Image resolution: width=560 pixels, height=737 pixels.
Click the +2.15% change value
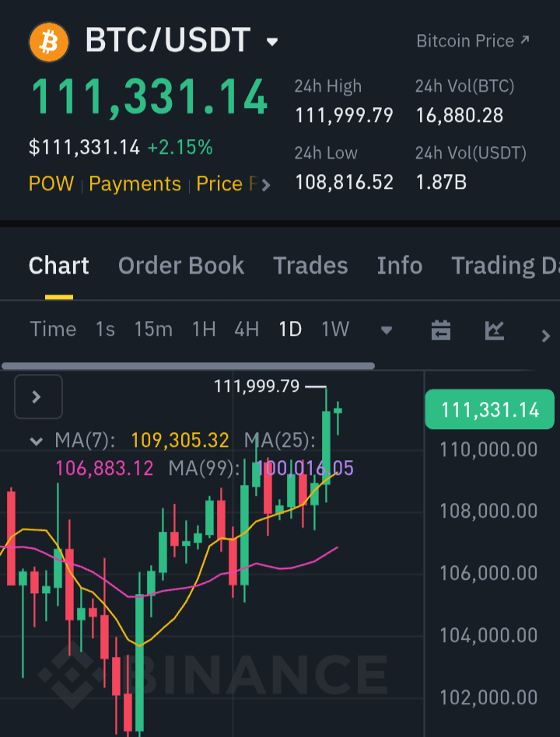tap(180, 148)
